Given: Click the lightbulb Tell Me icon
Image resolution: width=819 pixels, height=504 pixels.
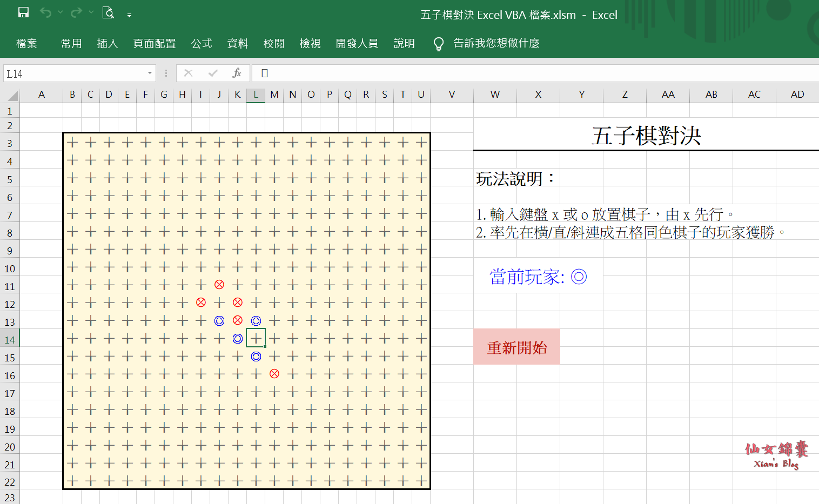Looking at the screenshot, I should pos(439,44).
